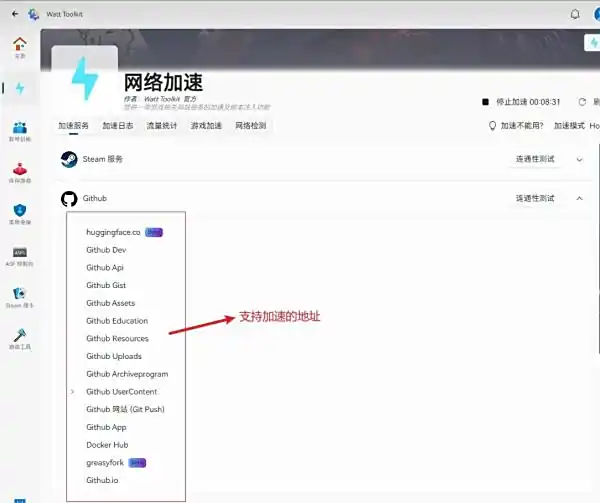Switch to 网络检测 tab

click(250, 126)
